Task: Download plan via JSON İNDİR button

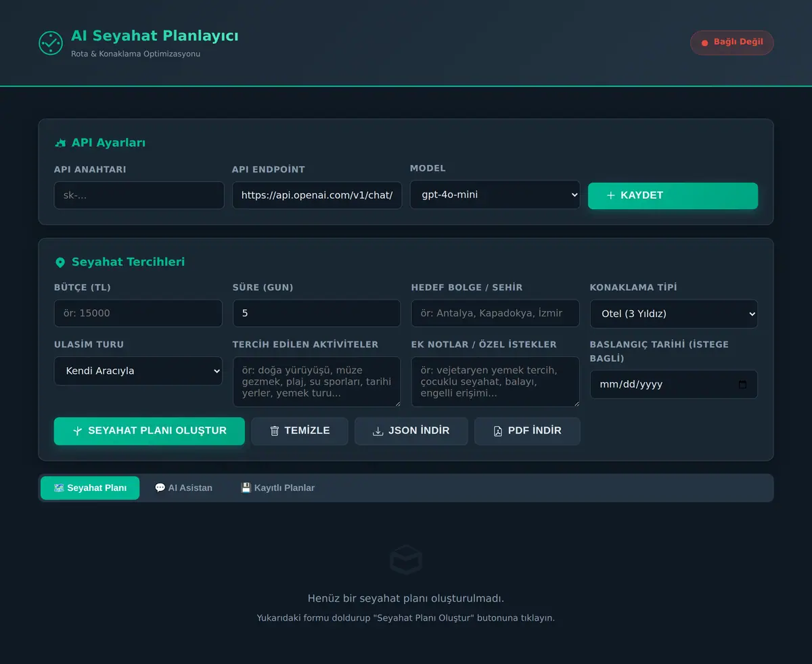Action: (411, 431)
